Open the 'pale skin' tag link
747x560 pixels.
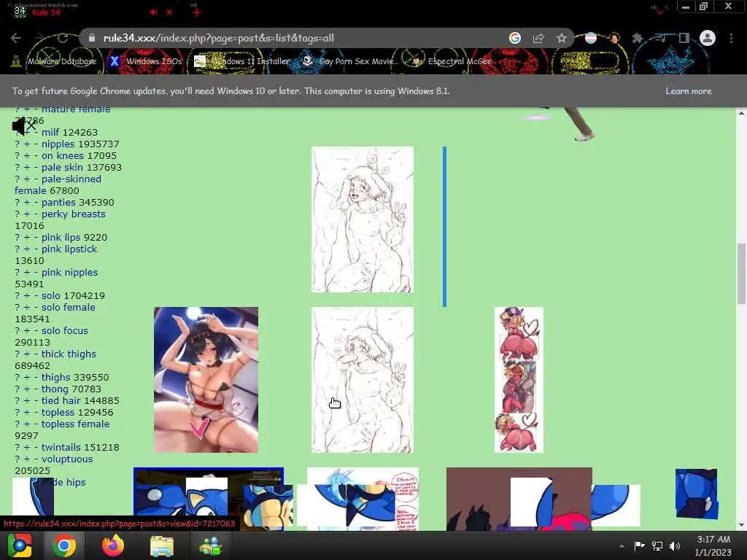[62, 167]
